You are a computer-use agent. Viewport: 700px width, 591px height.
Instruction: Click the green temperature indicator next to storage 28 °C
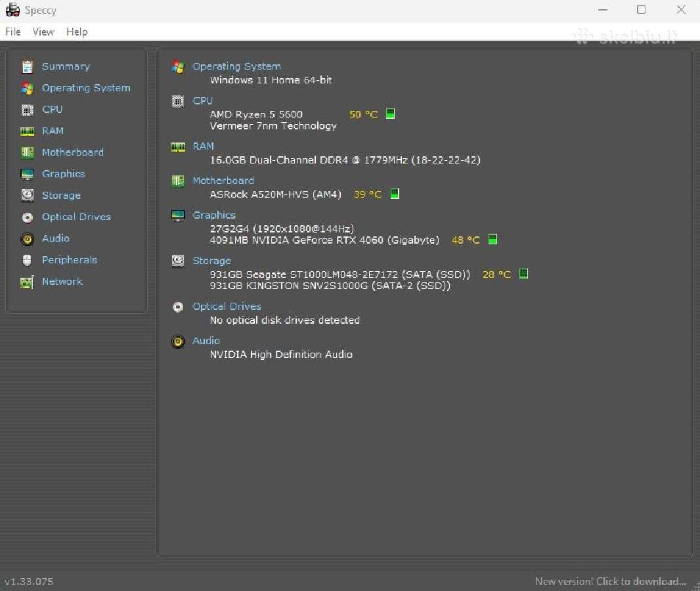pos(523,274)
